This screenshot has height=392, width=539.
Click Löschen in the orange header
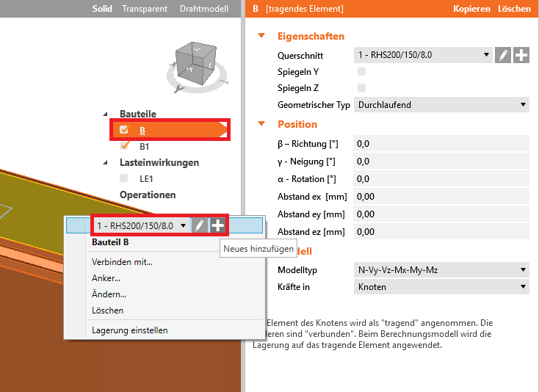[x=514, y=9]
